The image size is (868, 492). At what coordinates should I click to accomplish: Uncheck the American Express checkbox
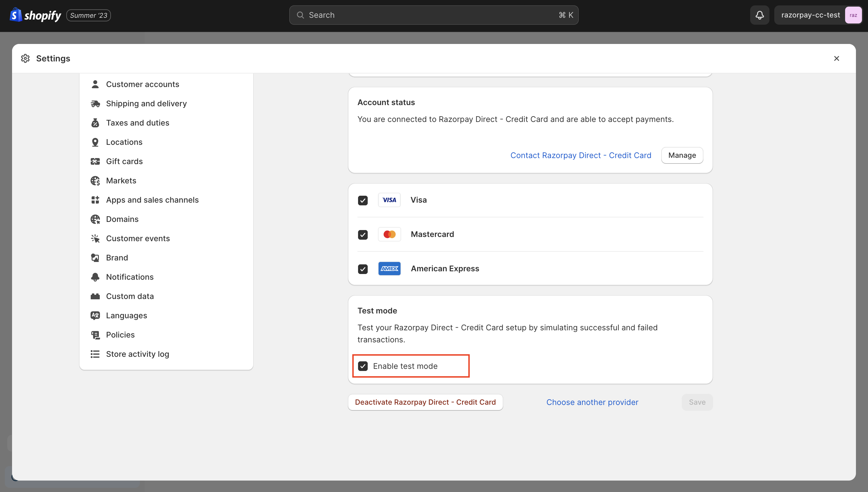pyautogui.click(x=363, y=269)
